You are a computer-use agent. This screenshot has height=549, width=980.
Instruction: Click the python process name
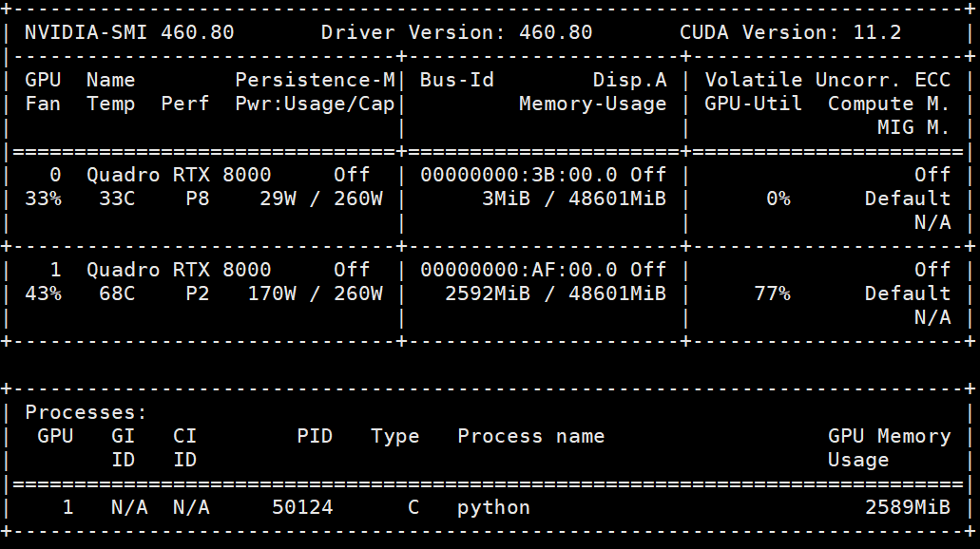(x=493, y=507)
